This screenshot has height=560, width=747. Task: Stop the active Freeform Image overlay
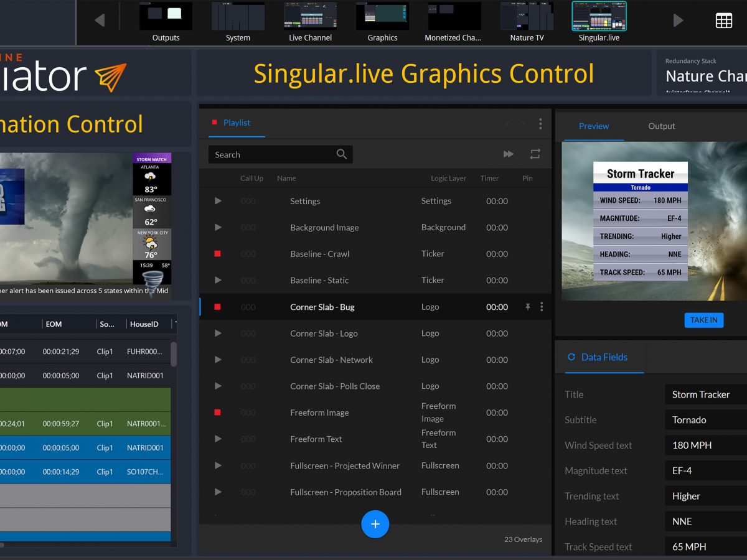[218, 413]
